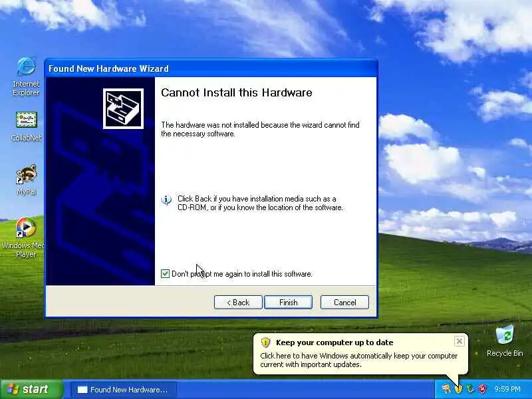Click the Found New Hardware Wizard title bar
Viewport: 532px width, 399px height.
[x=211, y=68]
